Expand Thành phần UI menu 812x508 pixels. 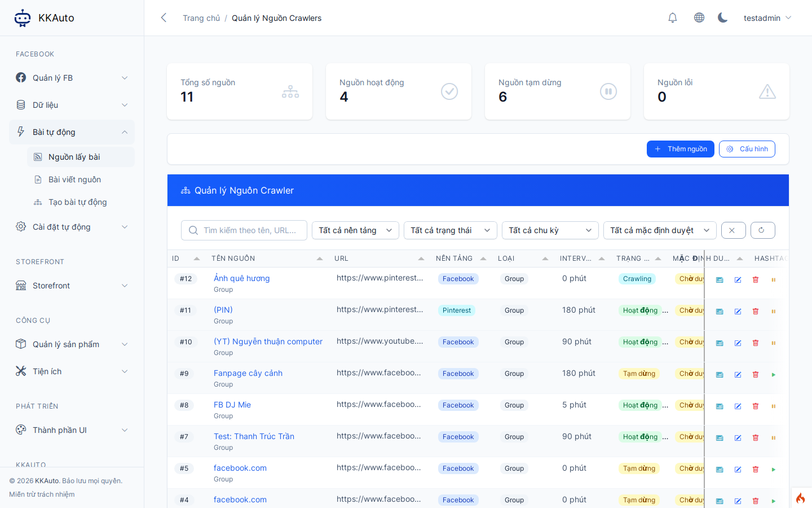tap(72, 430)
